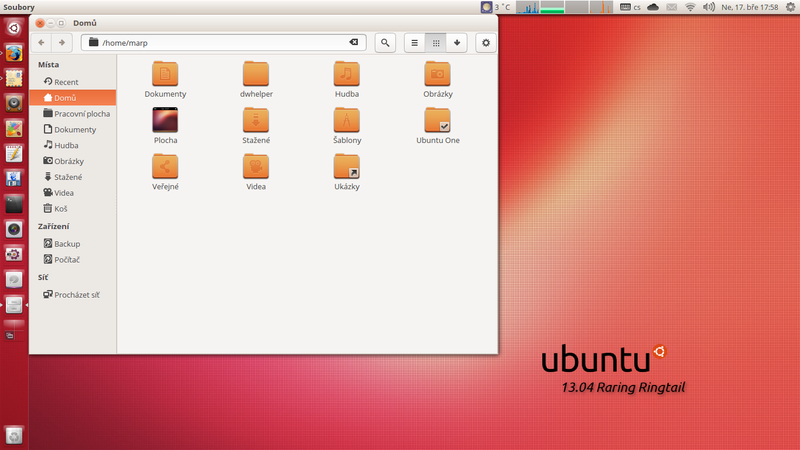The width and height of the screenshot is (800, 450).
Task: Switch to icon grid view
Action: 436,43
